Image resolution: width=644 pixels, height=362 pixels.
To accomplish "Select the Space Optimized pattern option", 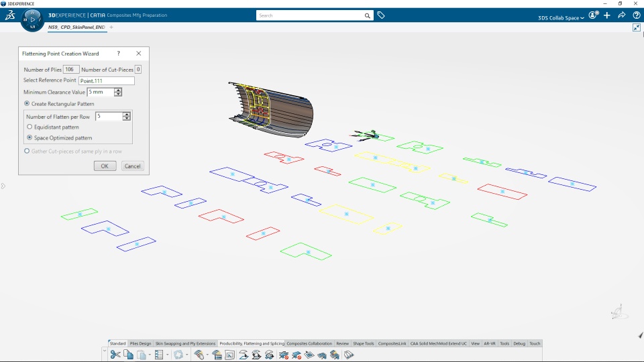I will point(30,137).
